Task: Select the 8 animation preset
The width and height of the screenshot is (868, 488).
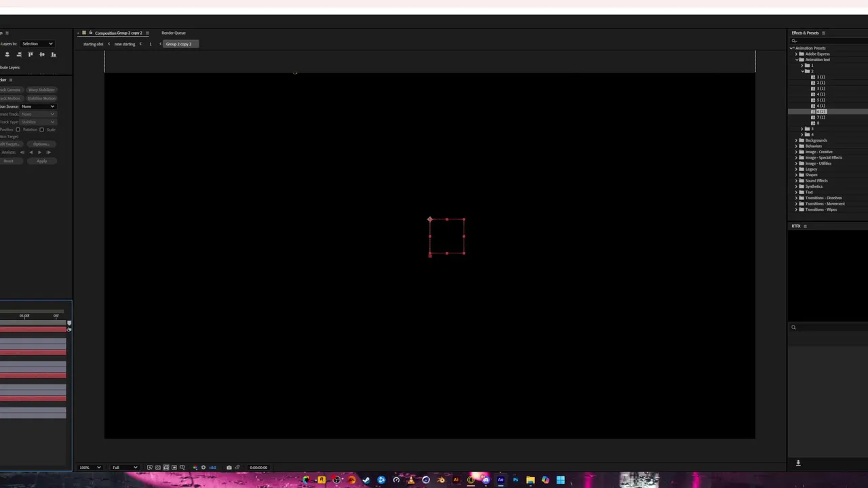Action: 818,123
